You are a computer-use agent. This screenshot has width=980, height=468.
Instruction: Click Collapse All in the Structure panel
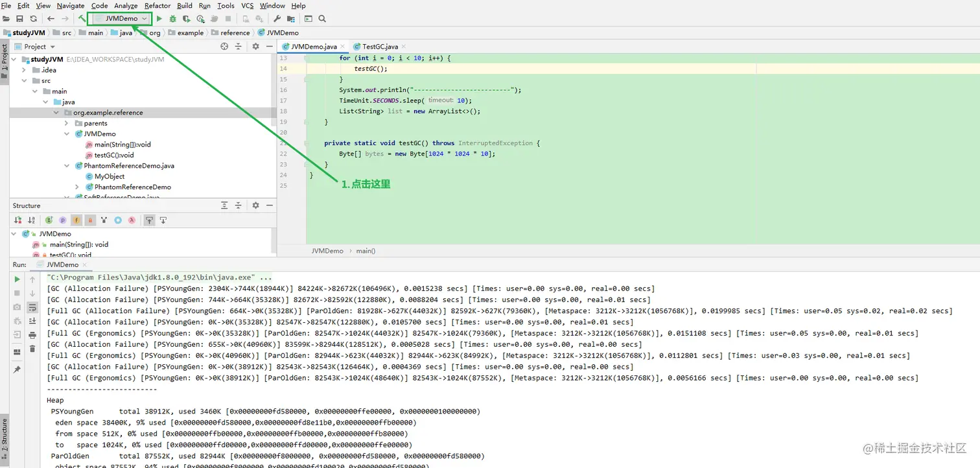[239, 205]
